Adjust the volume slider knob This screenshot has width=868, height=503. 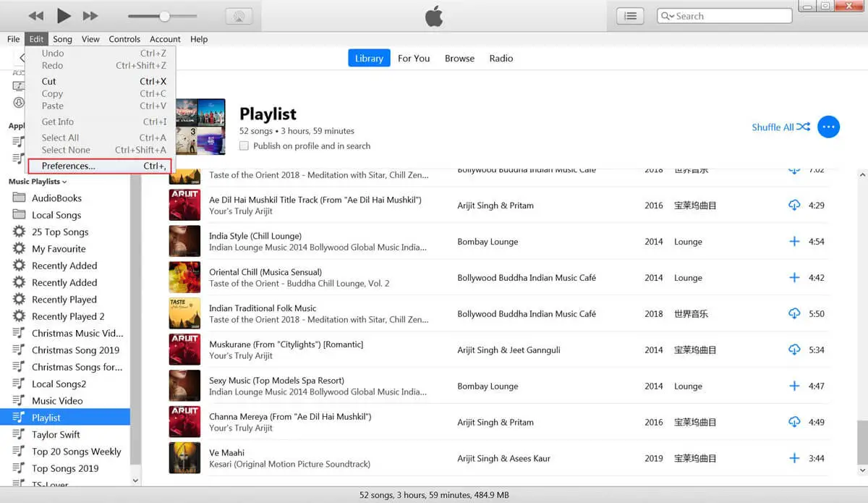(165, 16)
